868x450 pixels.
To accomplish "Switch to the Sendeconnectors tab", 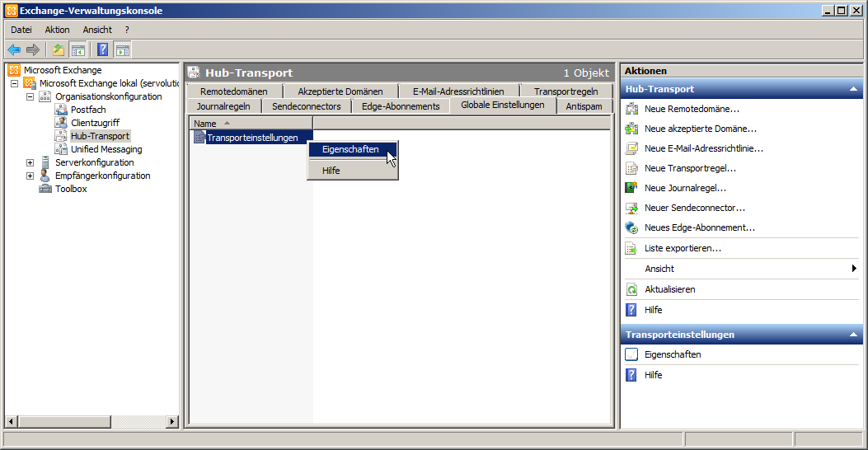I will [307, 106].
